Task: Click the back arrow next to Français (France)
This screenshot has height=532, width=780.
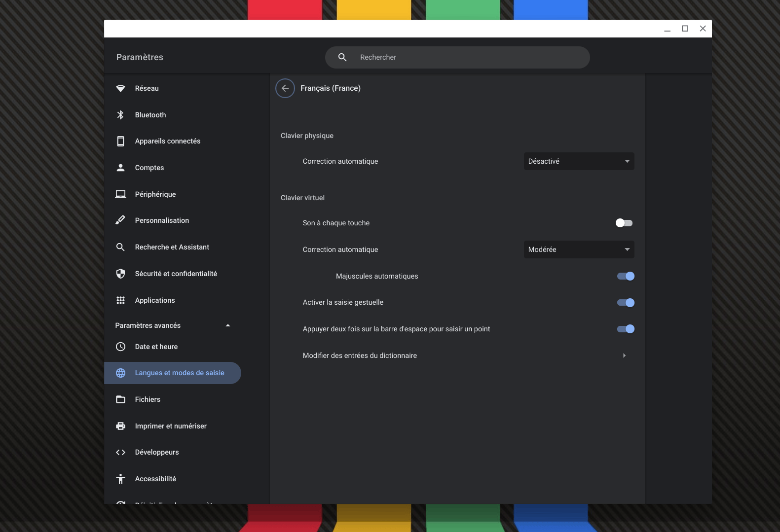Action: [285, 88]
